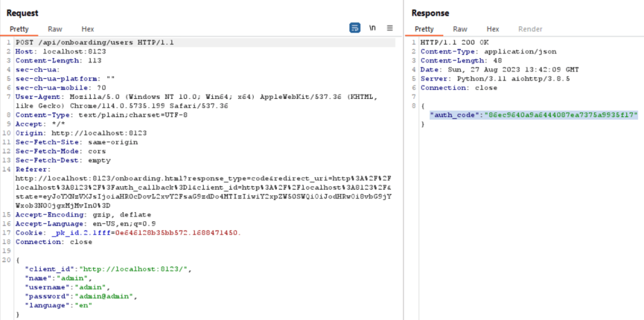Click the User-Agent header line
The image size is (644, 320).
tap(126, 96)
